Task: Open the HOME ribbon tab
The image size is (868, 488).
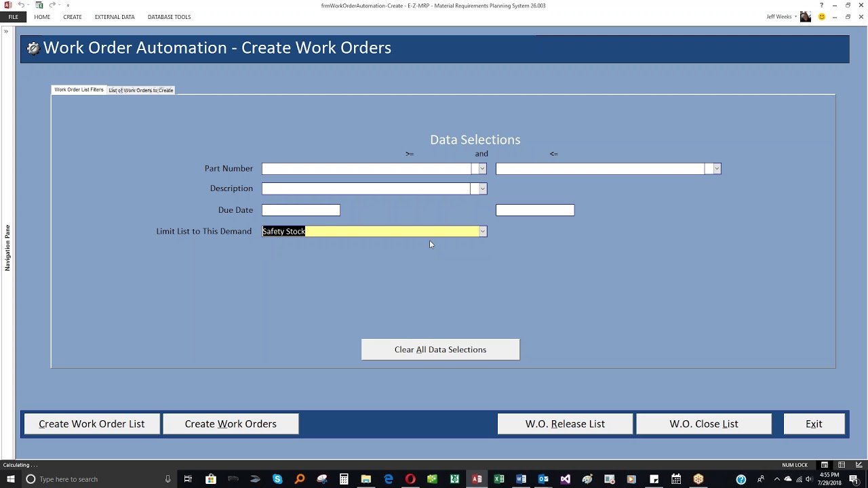Action: pyautogui.click(x=42, y=17)
